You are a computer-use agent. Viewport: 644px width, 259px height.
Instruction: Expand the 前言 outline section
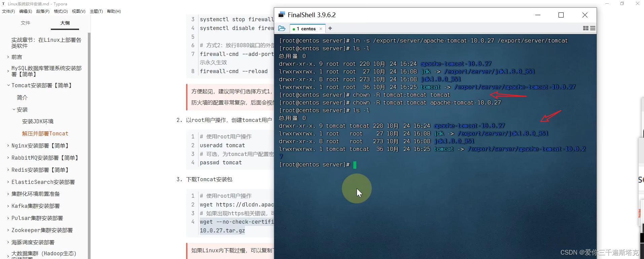tap(8, 57)
